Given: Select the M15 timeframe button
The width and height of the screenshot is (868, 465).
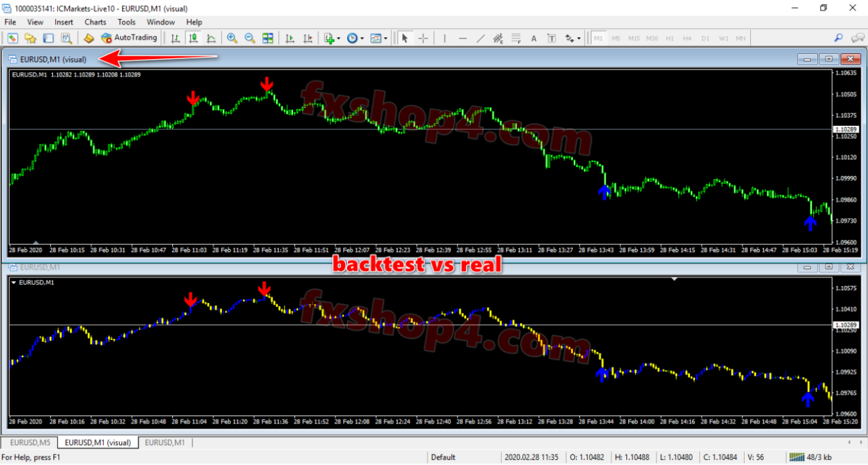Looking at the screenshot, I should 634,38.
